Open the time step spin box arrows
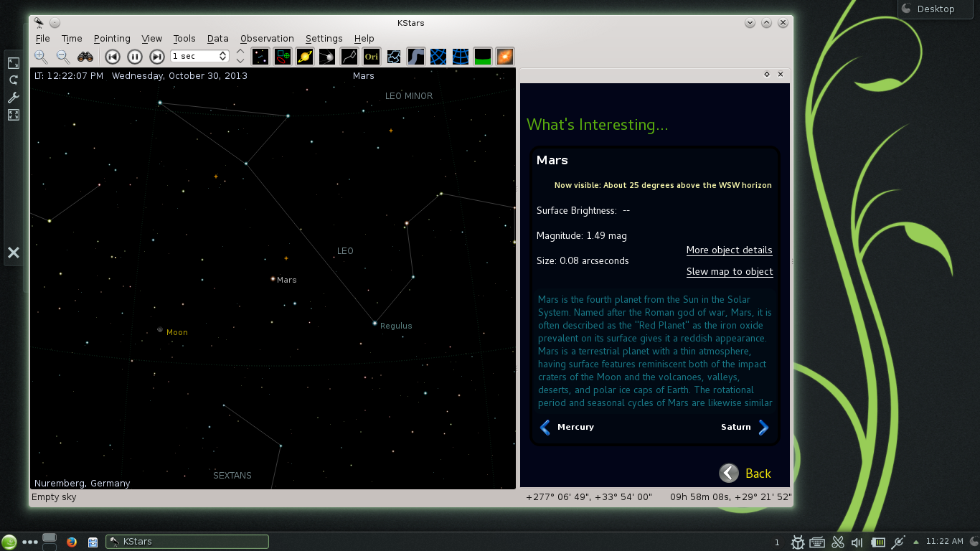 pyautogui.click(x=223, y=56)
